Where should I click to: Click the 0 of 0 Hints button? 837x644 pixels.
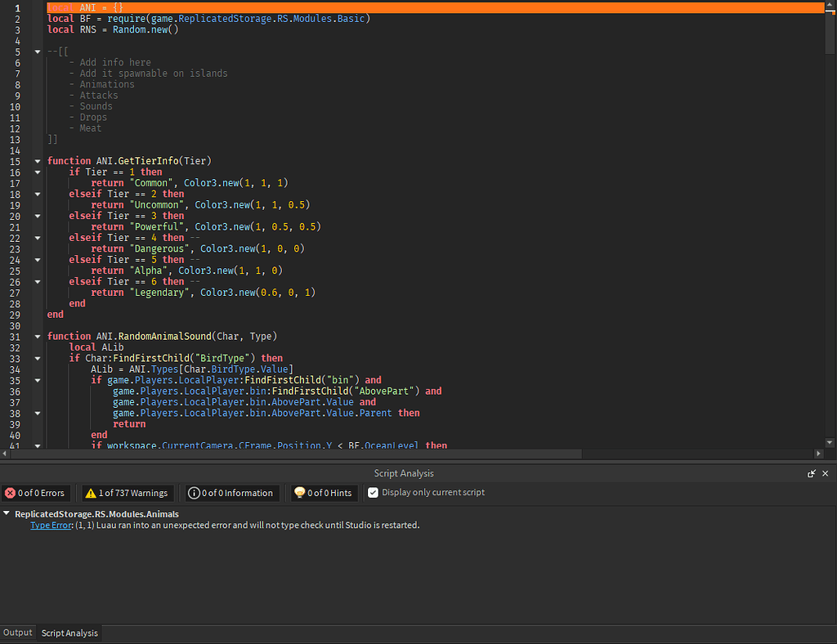pos(325,493)
